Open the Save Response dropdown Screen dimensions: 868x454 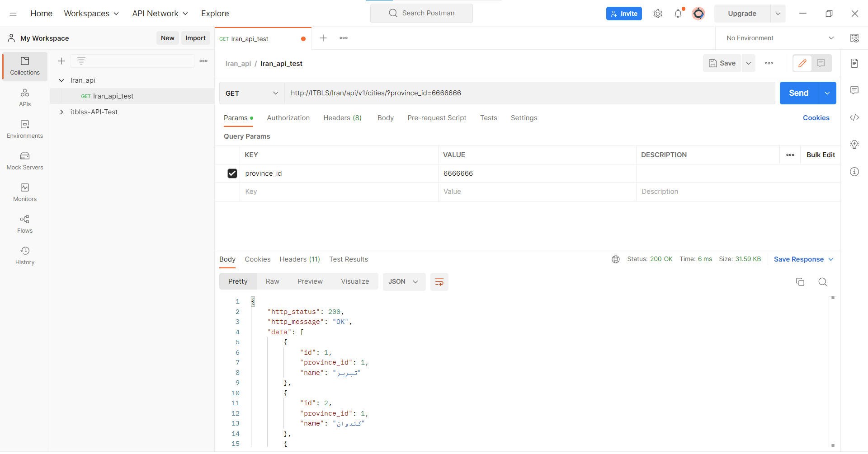(x=804, y=259)
